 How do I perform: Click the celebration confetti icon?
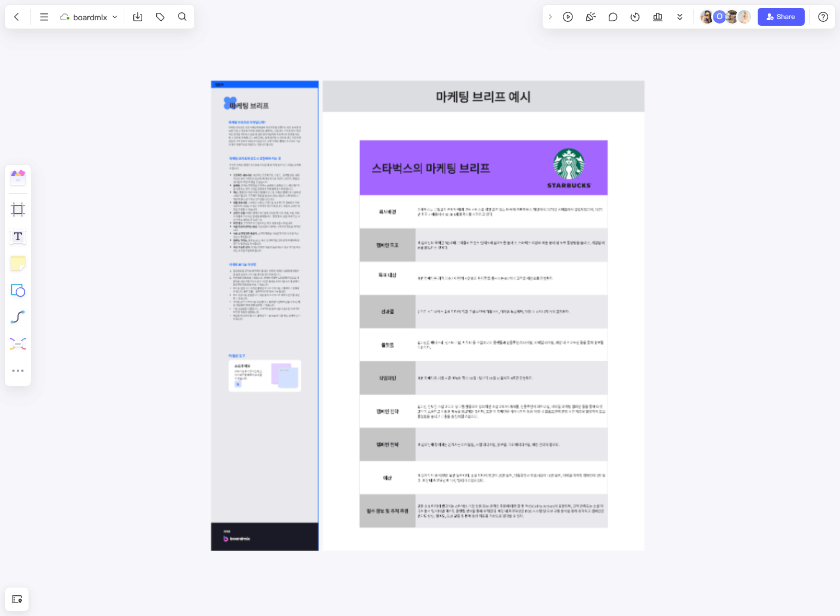point(590,17)
